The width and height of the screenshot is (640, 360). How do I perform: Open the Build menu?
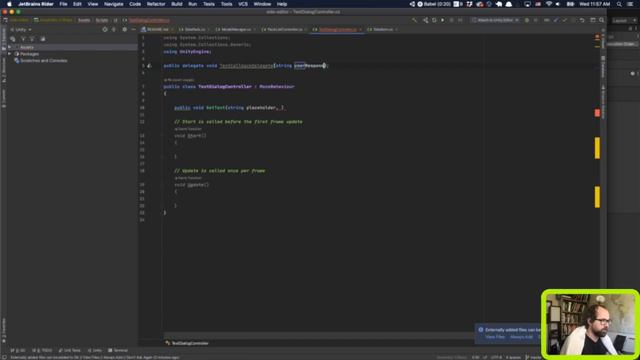click(177, 4)
